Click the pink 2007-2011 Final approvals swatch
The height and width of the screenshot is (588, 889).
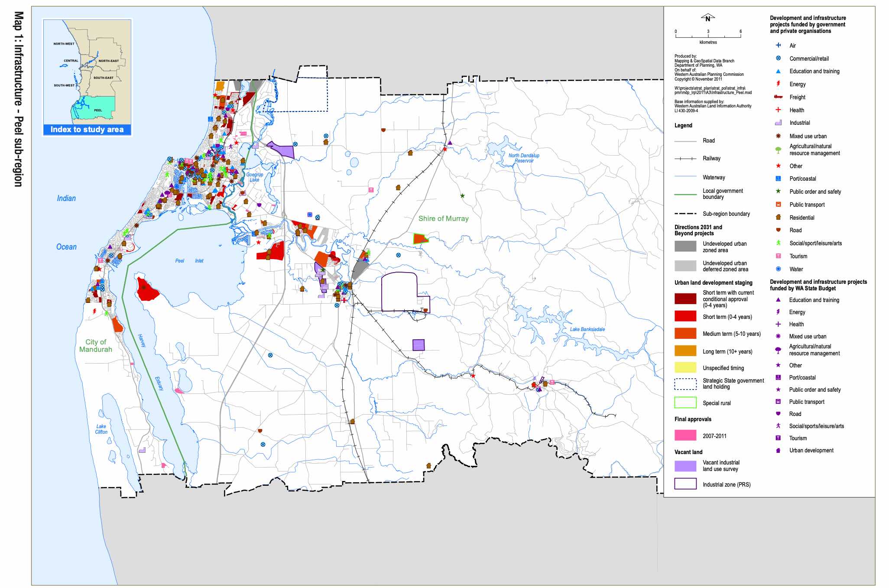point(685,435)
